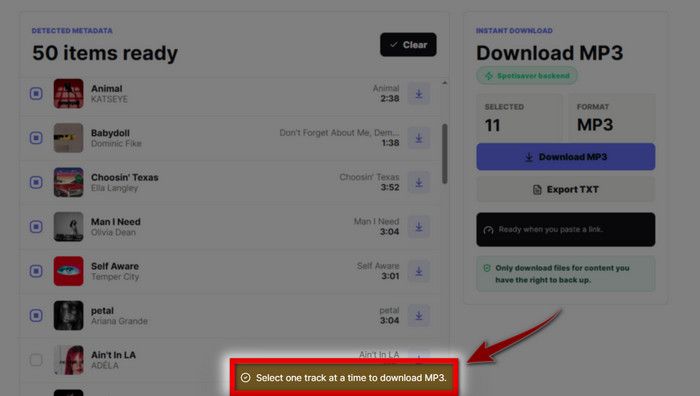
Task: Click the FORMAT value MP3
Action: 595,125
